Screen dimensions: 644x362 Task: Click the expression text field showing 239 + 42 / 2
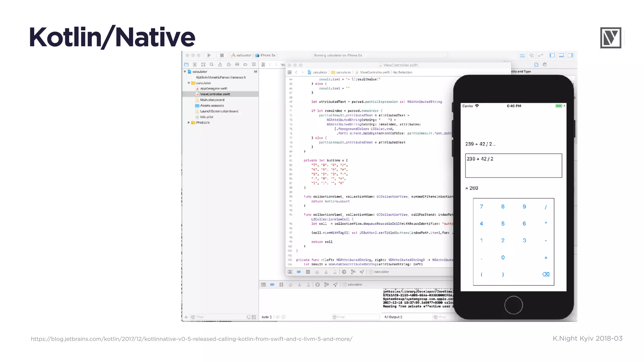coord(514,166)
